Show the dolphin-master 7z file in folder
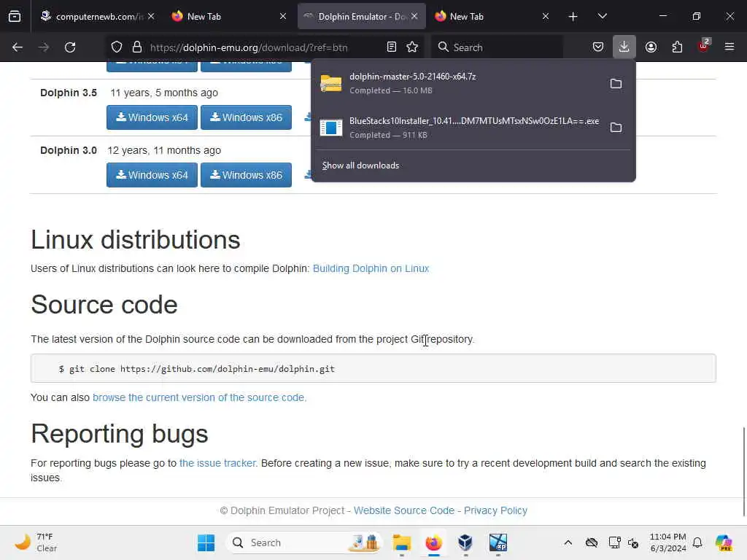 click(616, 84)
